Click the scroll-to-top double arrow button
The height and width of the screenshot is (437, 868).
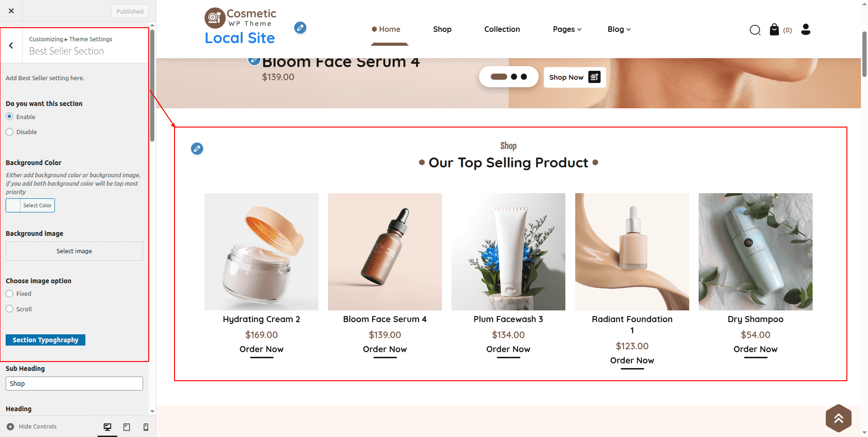click(838, 418)
